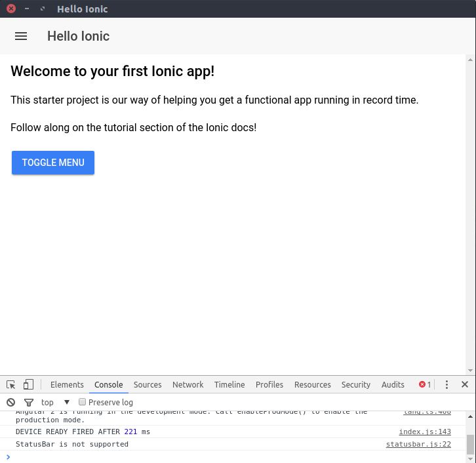The width and height of the screenshot is (476, 463).
Task: Click the console scrollbar down arrow
Action: coord(470,459)
